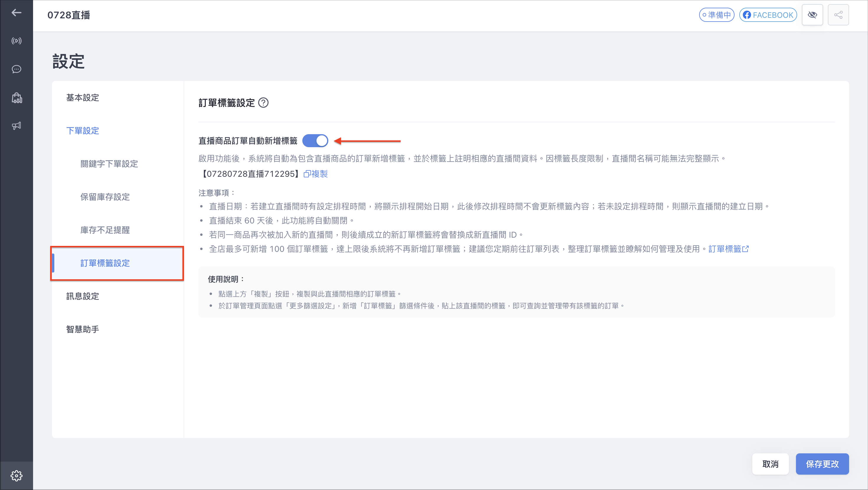Click the FACEBOOK platform badge

point(768,15)
